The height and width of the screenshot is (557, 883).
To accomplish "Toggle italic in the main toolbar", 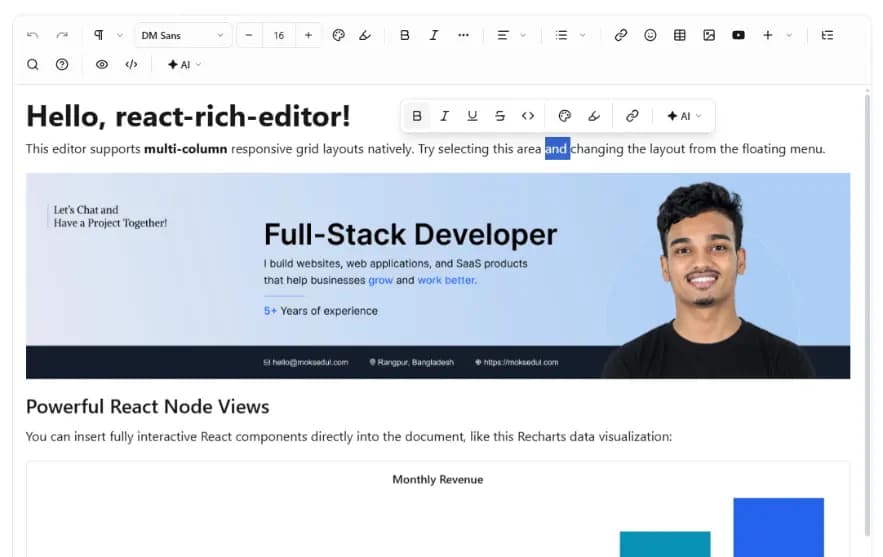I will coord(434,35).
